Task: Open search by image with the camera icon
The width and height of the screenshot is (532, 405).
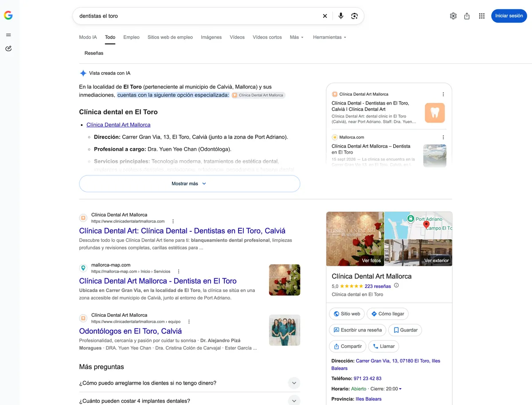Action: pos(354,16)
